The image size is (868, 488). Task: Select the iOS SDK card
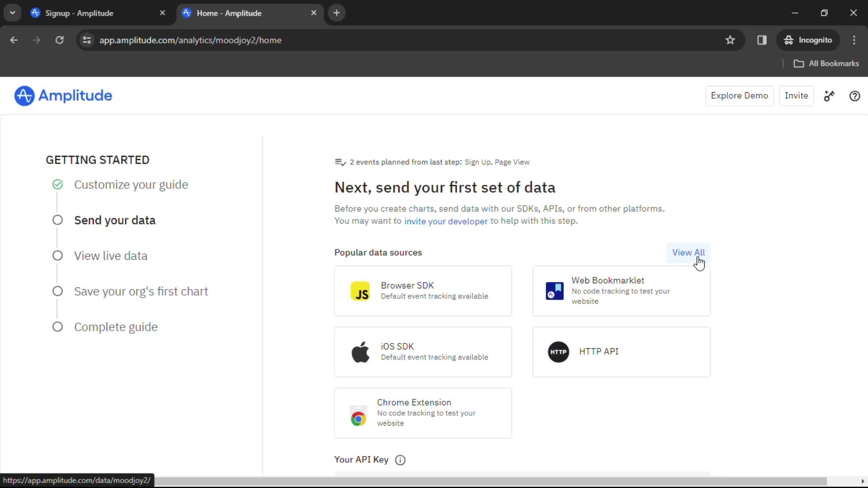(423, 352)
